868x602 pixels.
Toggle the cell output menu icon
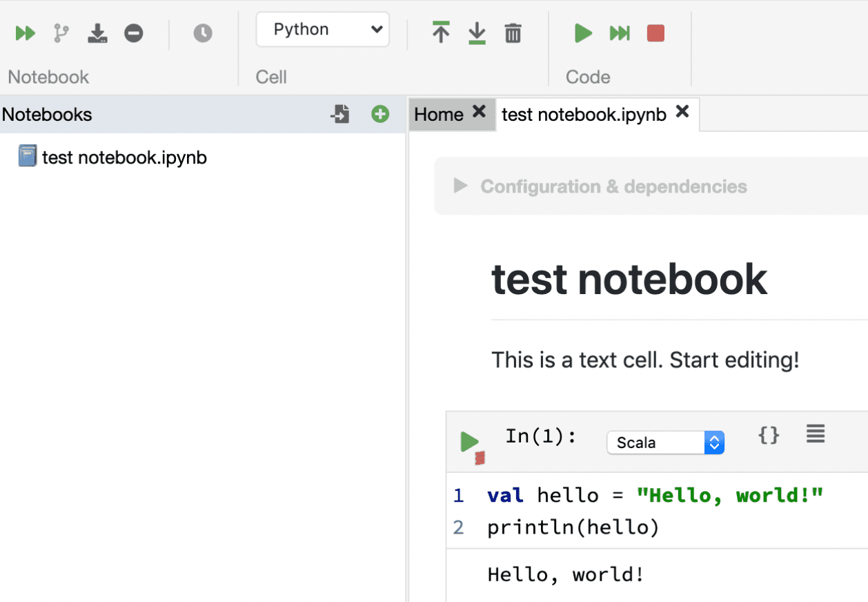pyautogui.click(x=815, y=435)
